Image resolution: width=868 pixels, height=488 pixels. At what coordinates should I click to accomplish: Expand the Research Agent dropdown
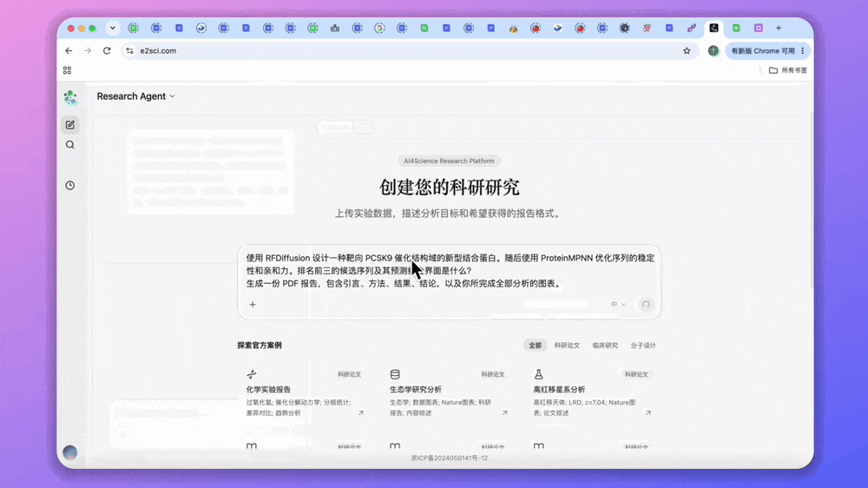pyautogui.click(x=136, y=96)
